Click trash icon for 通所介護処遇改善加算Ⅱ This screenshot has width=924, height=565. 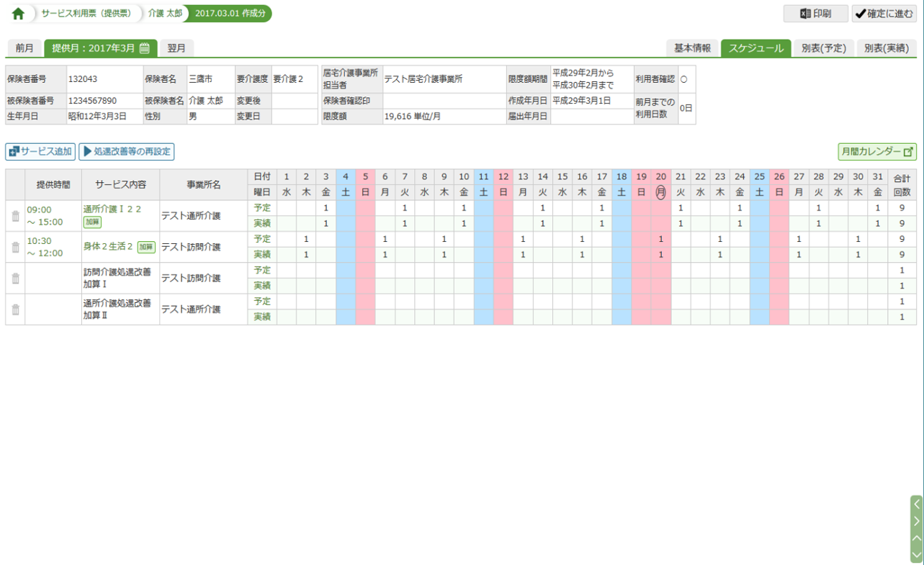click(x=15, y=309)
